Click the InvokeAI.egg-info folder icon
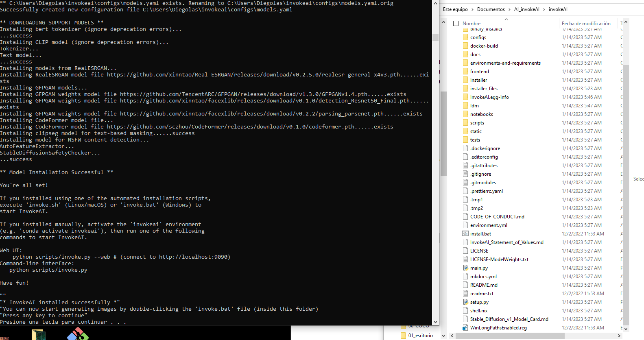The image size is (644, 340). click(465, 97)
